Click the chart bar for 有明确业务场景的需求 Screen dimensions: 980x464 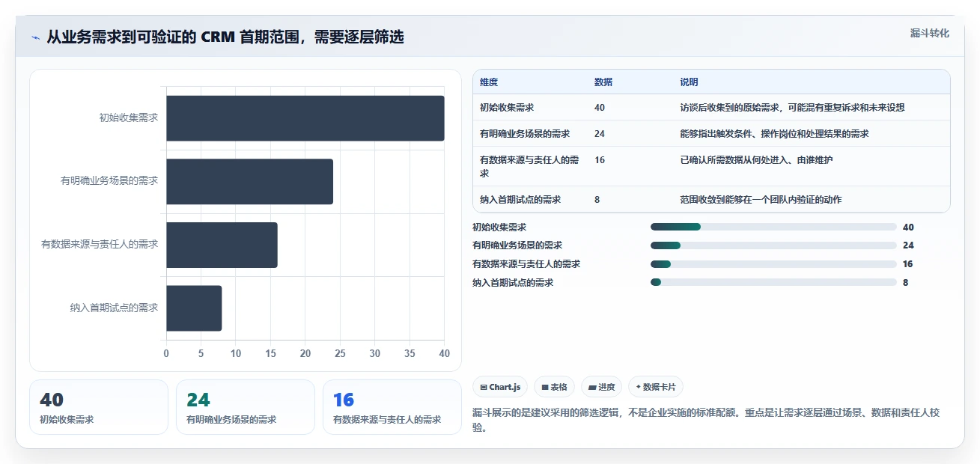coord(249,181)
